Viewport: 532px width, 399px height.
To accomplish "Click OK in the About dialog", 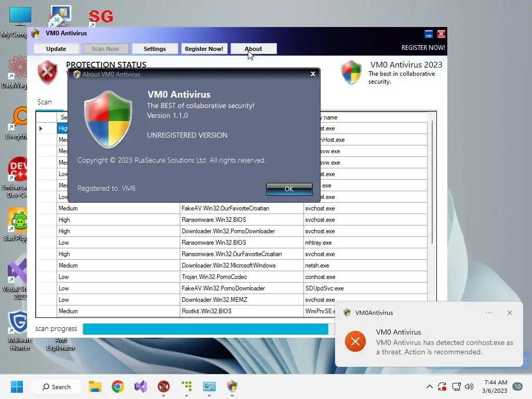I will 289,189.
